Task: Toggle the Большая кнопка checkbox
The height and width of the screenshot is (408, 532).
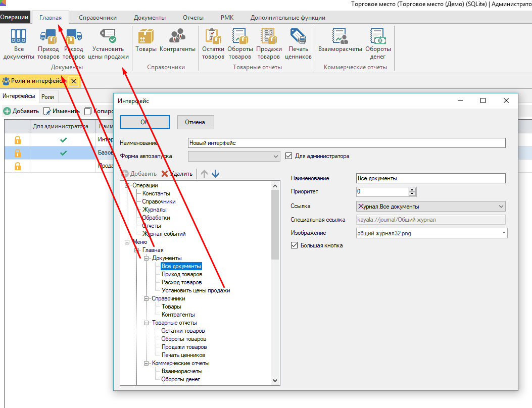Action: pyautogui.click(x=295, y=245)
